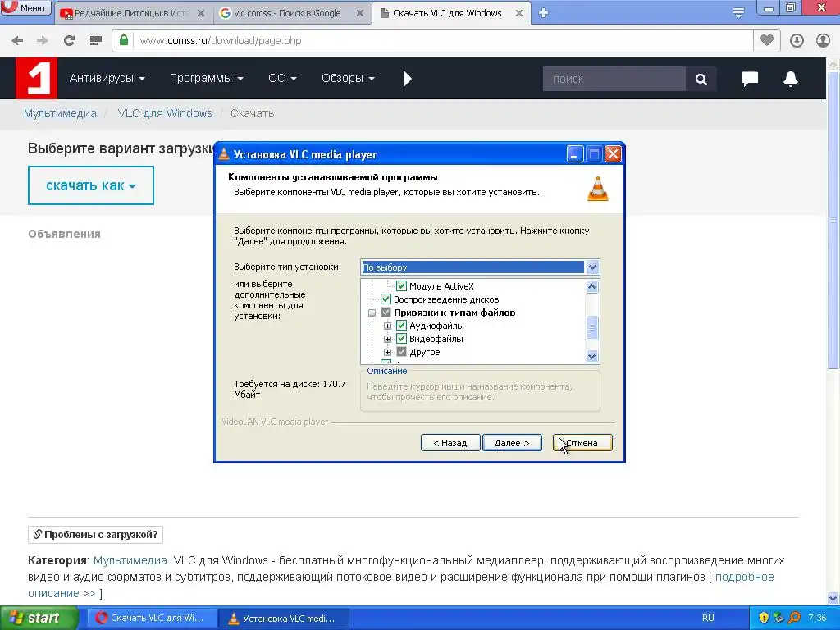Click the play triangle icon in navbar
Screen dimensions: 840x630
pyautogui.click(x=407, y=79)
